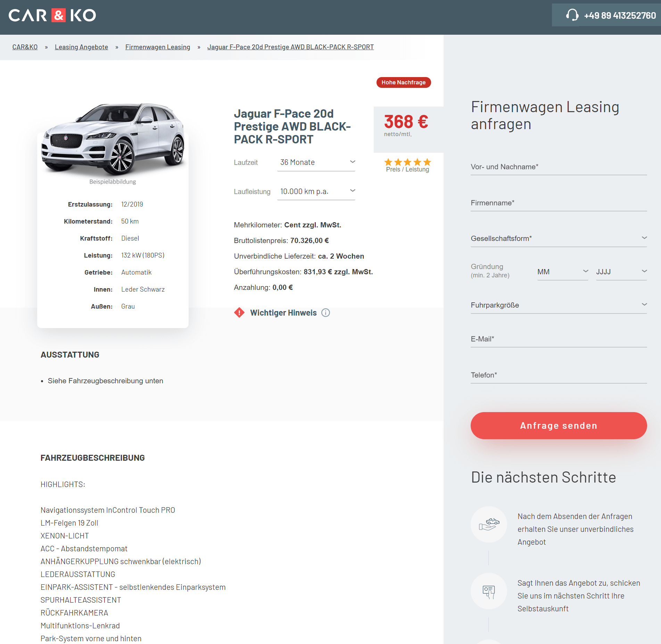Viewport: 661px width, 644px height.
Task: Focus the Firmenname input field
Action: coord(559,203)
